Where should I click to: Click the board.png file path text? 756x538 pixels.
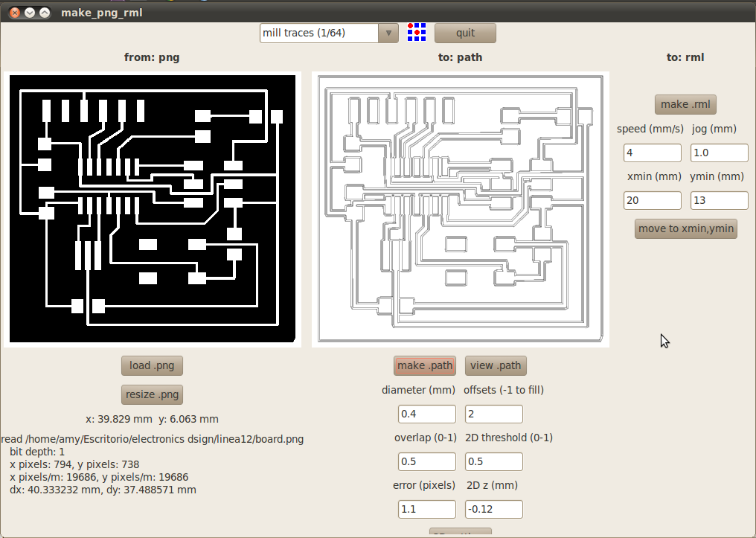pos(153,439)
